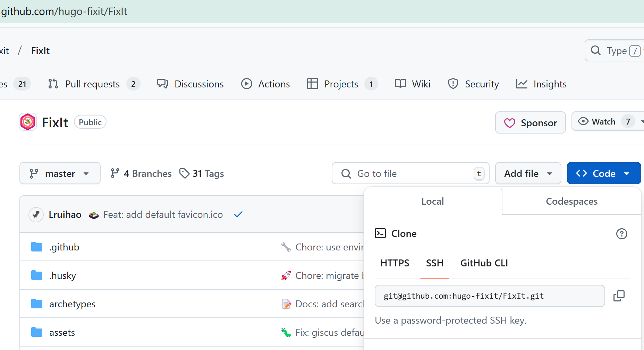Click the Lruihao author avatar
644x350 pixels.
[36, 215]
